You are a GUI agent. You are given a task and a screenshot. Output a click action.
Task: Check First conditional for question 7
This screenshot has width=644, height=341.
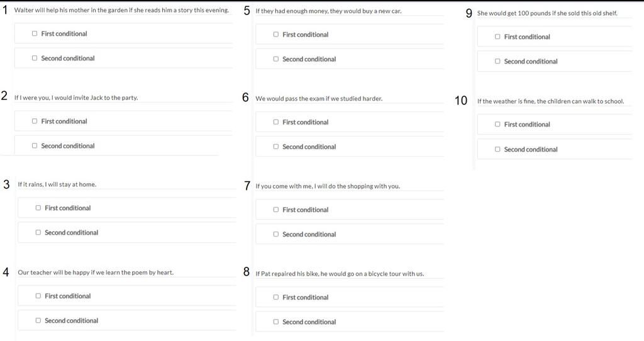tap(276, 210)
